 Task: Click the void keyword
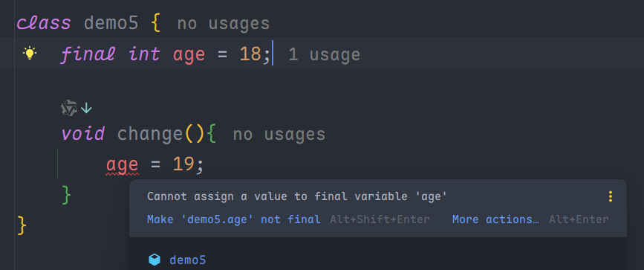pyautogui.click(x=83, y=134)
